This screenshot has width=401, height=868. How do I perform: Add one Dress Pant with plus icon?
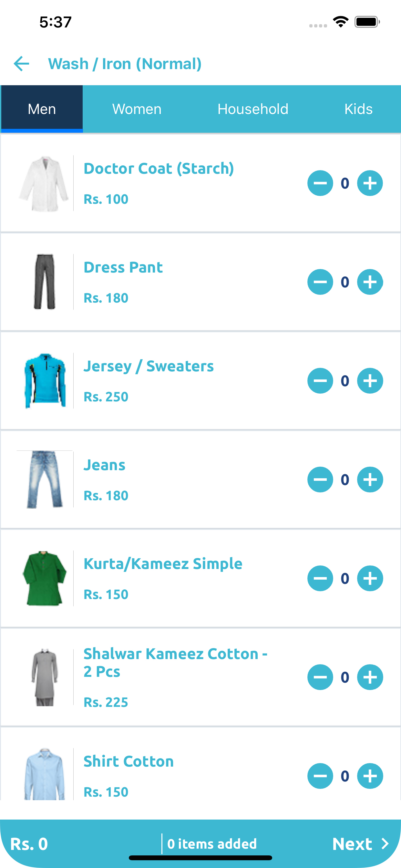[370, 282]
